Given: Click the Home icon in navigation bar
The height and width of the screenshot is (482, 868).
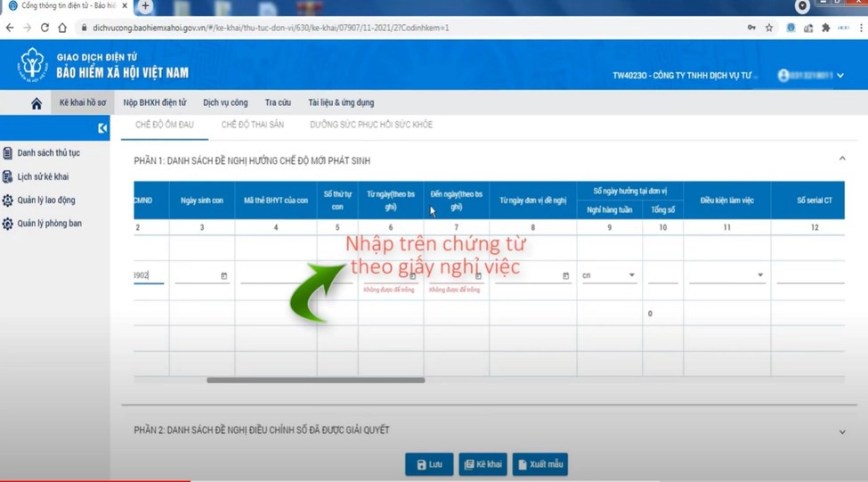Looking at the screenshot, I should 37,103.
